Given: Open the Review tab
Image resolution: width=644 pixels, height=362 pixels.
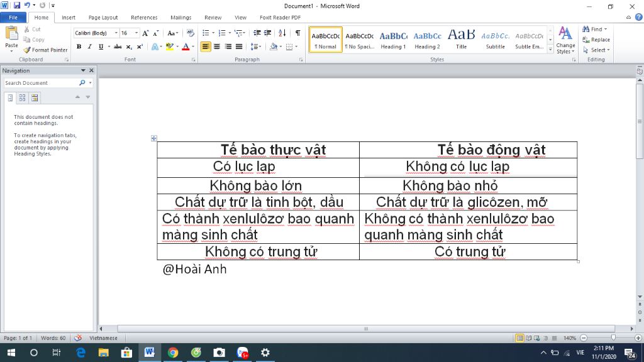Looking at the screenshot, I should click(214, 18).
